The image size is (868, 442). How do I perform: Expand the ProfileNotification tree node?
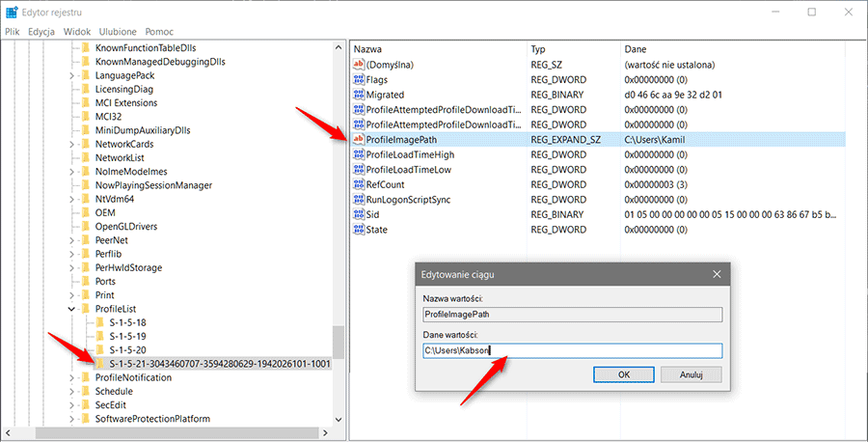tap(71, 377)
